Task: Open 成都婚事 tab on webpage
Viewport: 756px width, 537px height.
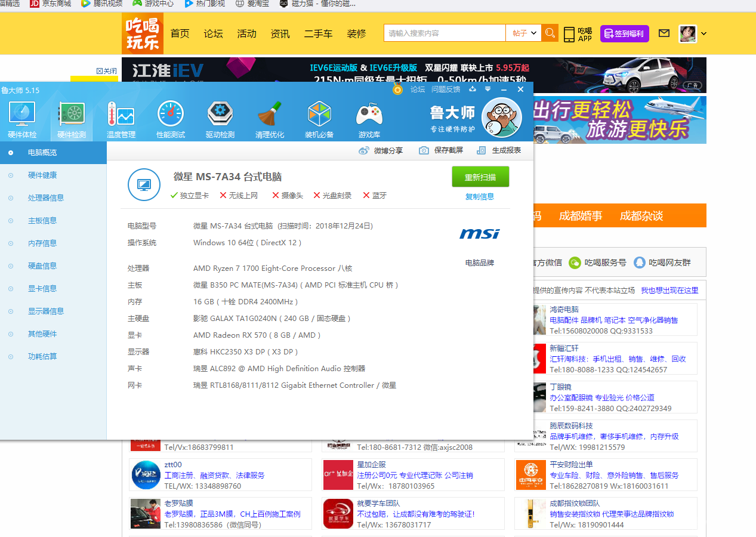Action: point(581,216)
